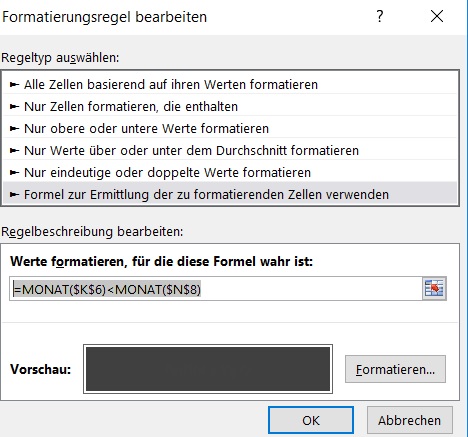Select 'Nur Zellen formatieren, die enthalten'

(x=230, y=106)
